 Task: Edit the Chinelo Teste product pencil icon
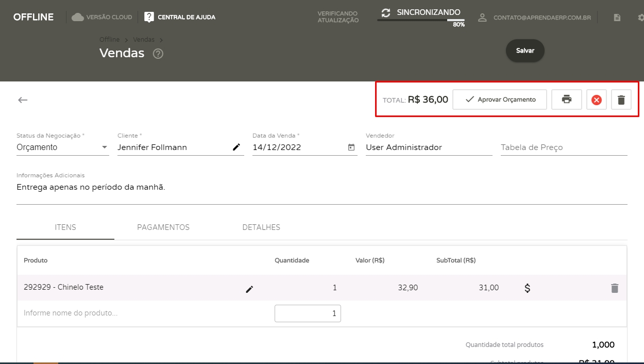tap(249, 289)
